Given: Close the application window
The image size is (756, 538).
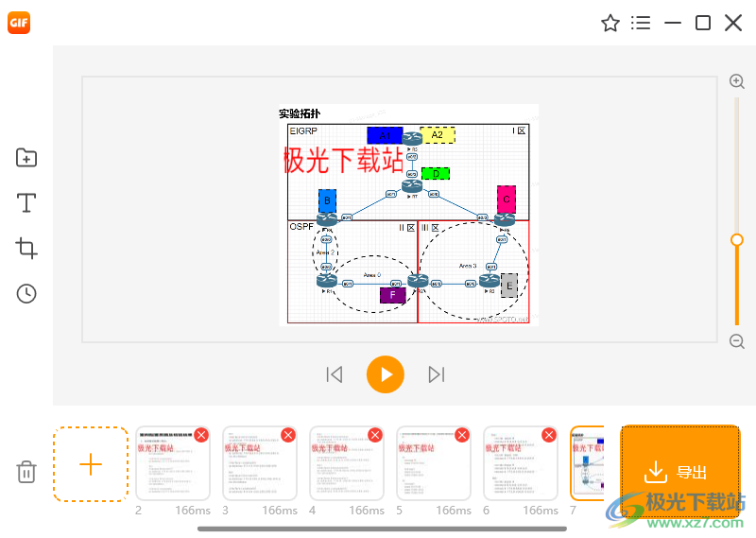Looking at the screenshot, I should tap(733, 23).
